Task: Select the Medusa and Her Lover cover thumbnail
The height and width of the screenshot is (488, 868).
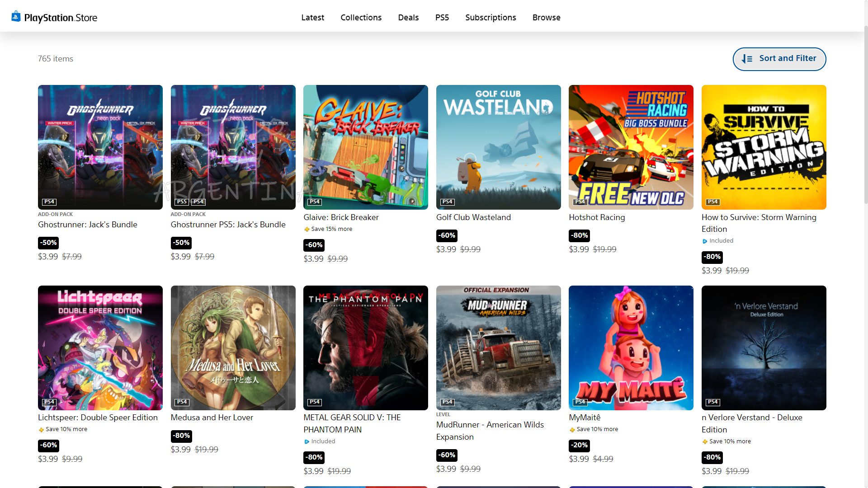Action: [233, 347]
